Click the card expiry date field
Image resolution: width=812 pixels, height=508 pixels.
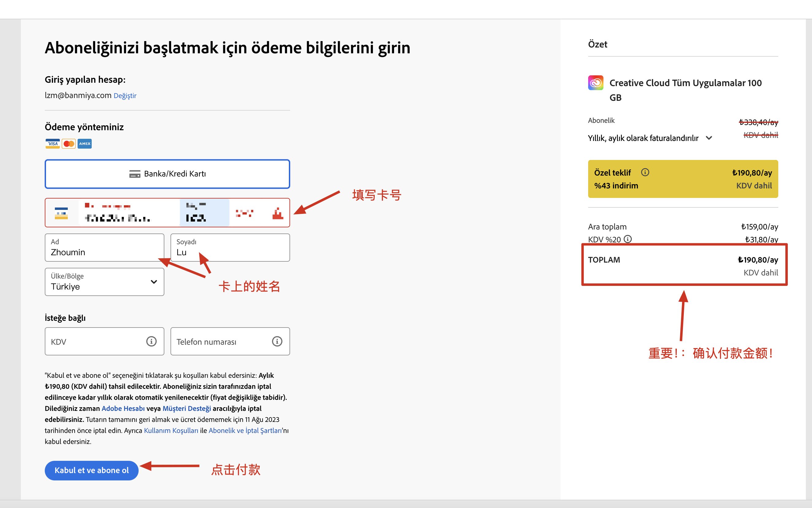point(205,213)
